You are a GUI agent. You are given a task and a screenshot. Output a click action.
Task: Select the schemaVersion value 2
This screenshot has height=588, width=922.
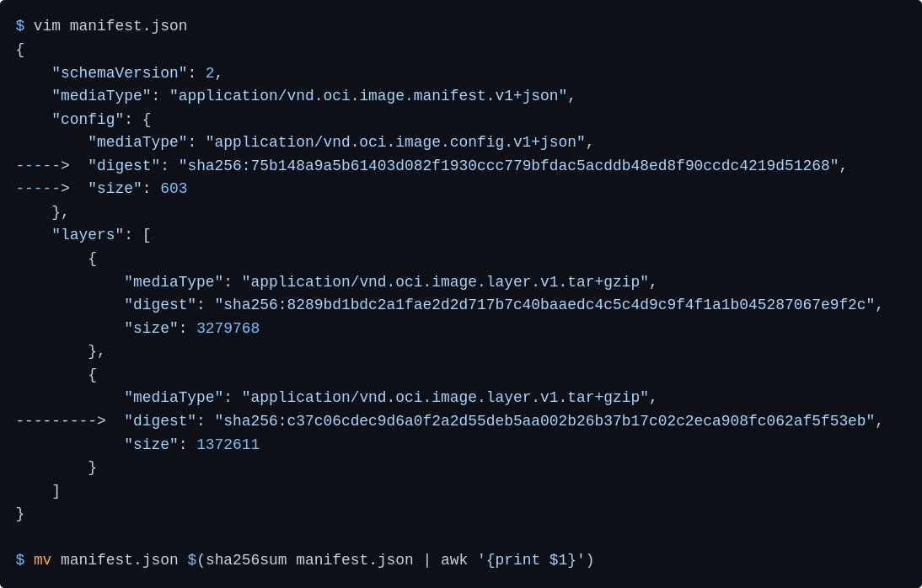(210, 73)
